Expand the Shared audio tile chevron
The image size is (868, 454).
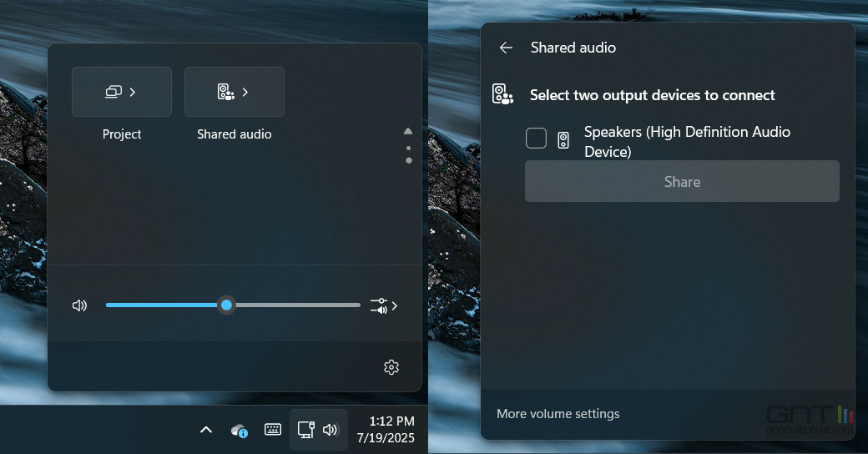click(245, 92)
